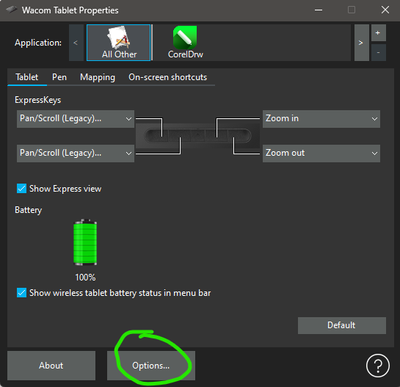The height and width of the screenshot is (387, 400).
Task: Select the CorelDrw application icon
Action: [x=185, y=42]
